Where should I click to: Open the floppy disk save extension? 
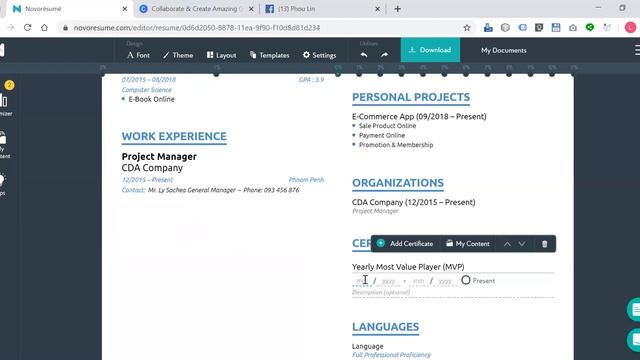click(556, 27)
